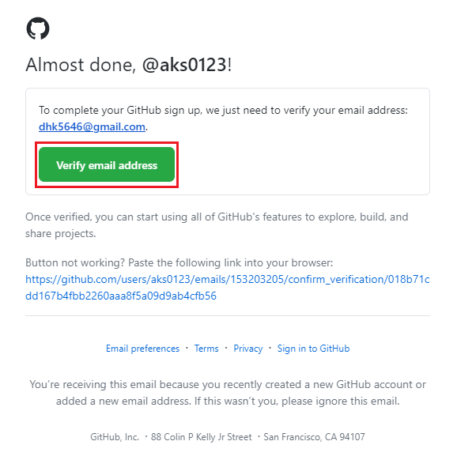
Task: Click the horizontal divider above footer links
Action: tap(228, 315)
